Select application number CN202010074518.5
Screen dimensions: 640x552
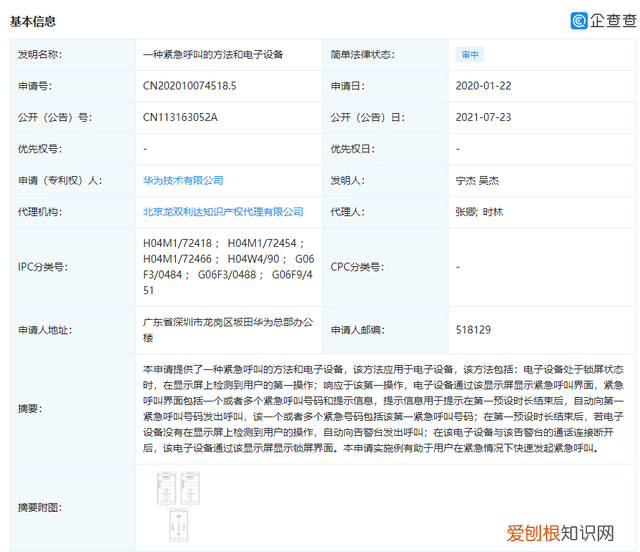tap(189, 86)
